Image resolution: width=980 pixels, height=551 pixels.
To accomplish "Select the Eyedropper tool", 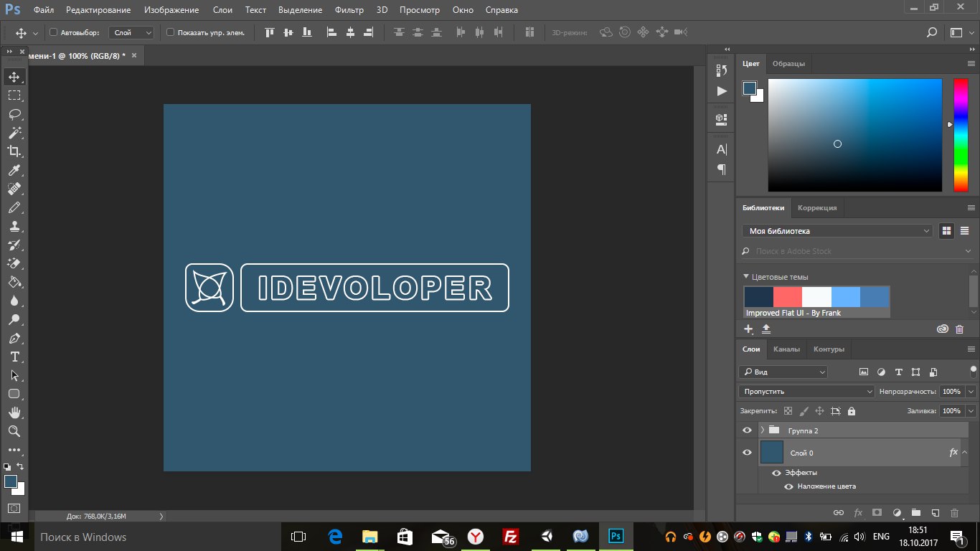I will [x=14, y=170].
